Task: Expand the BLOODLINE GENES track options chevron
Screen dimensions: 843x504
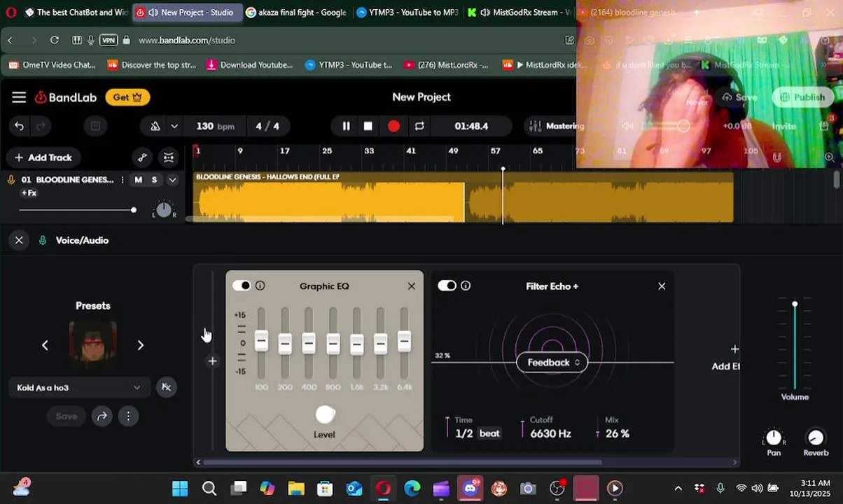Action: point(172,180)
